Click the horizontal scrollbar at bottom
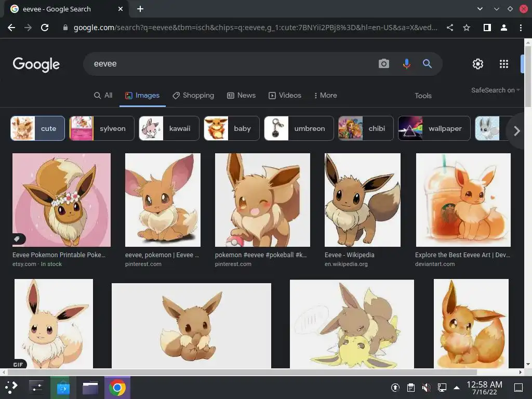The height and width of the screenshot is (399, 532). [x=242, y=372]
